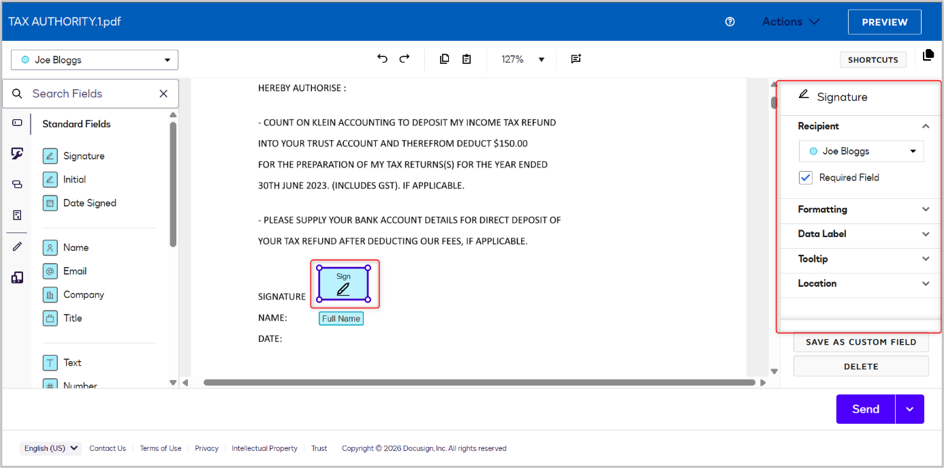Open the document pages icon beside Shortcuts
This screenshot has width=944, height=468.
coord(928,56)
